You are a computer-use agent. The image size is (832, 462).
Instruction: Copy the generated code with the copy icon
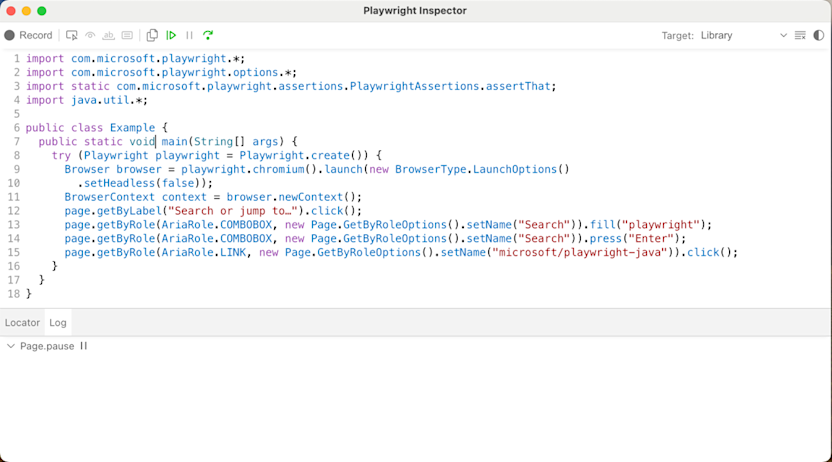[152, 36]
